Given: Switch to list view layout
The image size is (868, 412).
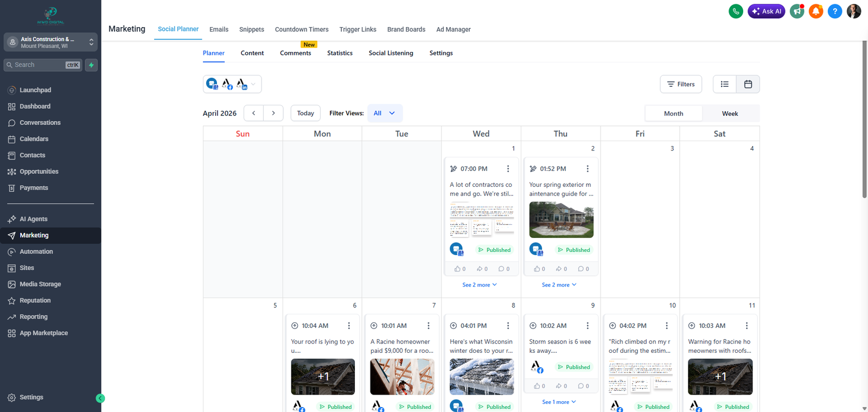Looking at the screenshot, I should [x=725, y=84].
